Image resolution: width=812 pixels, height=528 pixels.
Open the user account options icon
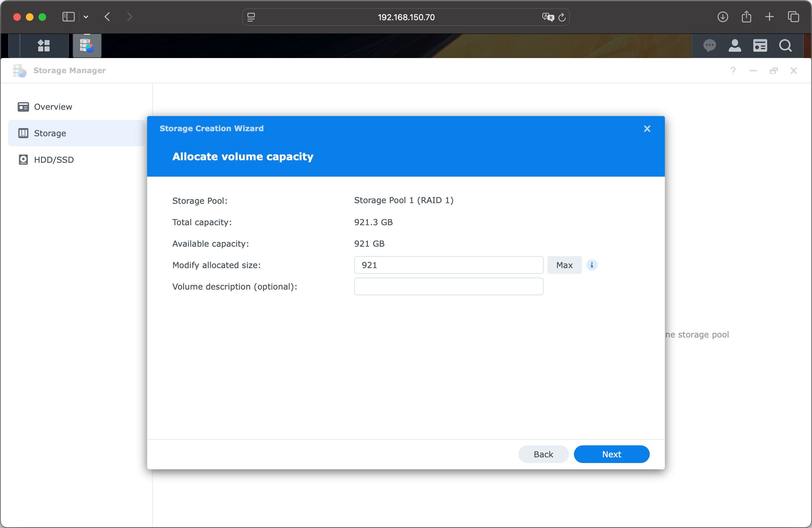tap(735, 46)
